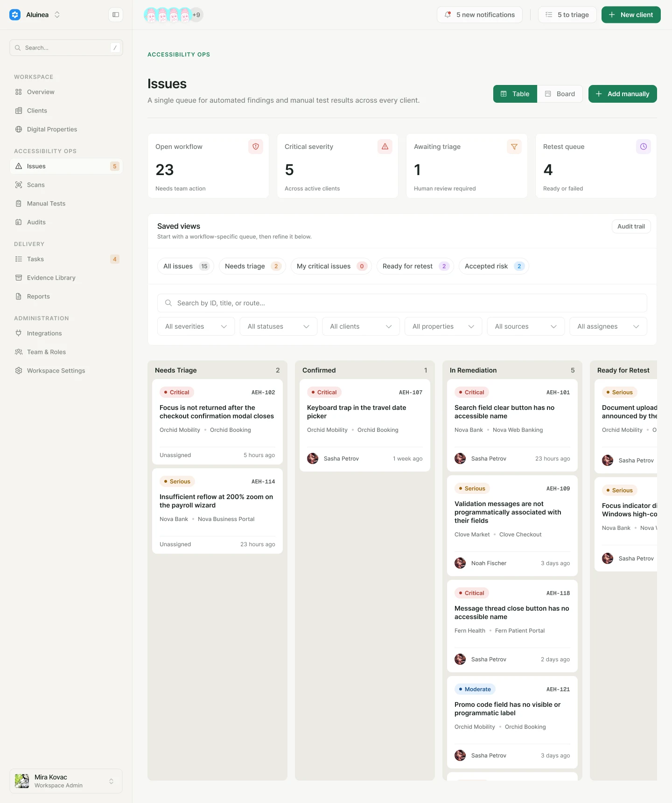Select the Accepted risk saved view

(x=494, y=266)
